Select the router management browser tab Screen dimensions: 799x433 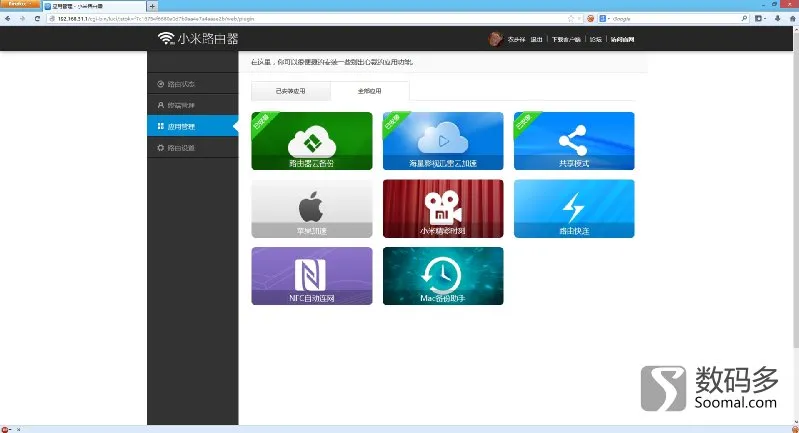coord(93,6)
